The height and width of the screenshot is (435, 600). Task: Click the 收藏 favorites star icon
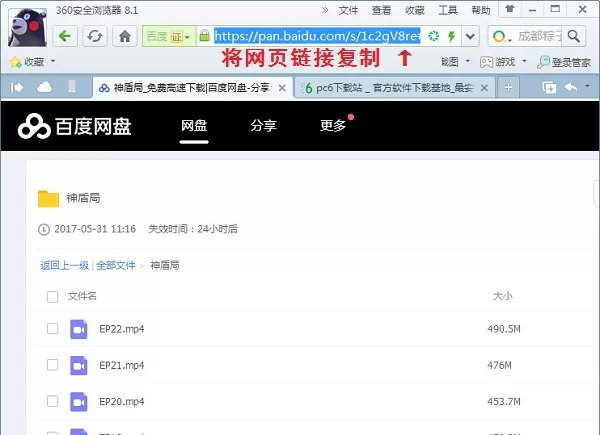point(16,62)
